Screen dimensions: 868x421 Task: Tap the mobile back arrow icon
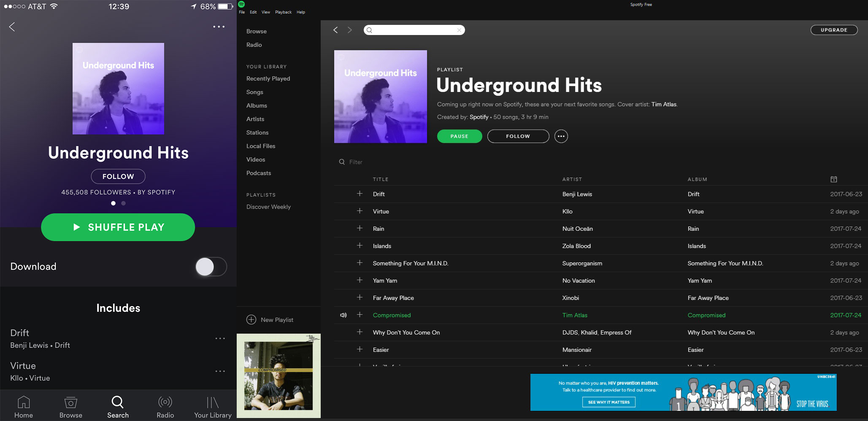(x=12, y=27)
